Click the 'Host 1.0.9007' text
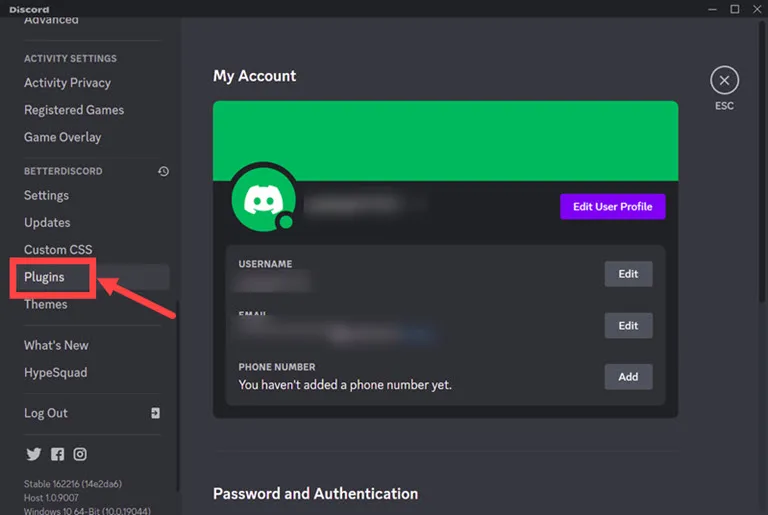Viewport: 768px width, 515px height. tap(51, 497)
